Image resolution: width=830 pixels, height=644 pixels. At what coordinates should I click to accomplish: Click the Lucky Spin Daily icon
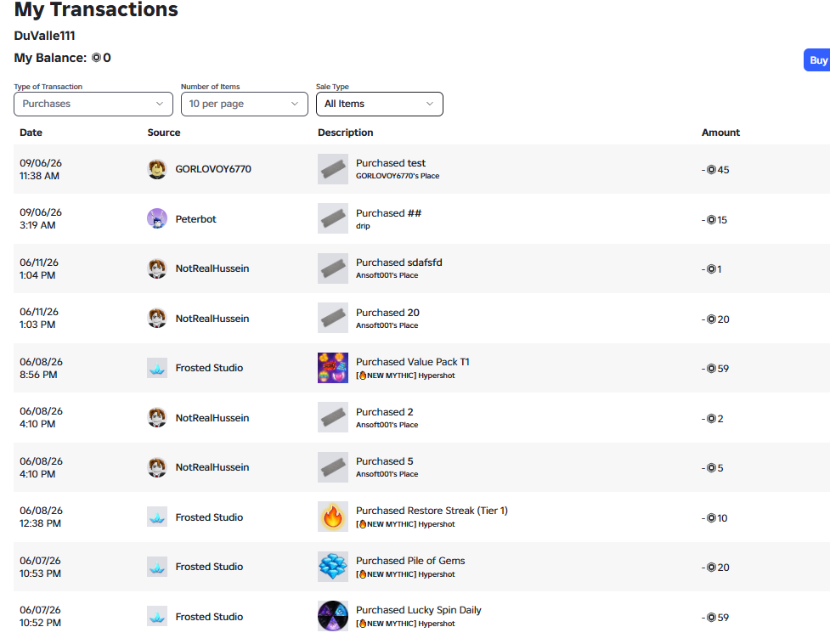[333, 616]
